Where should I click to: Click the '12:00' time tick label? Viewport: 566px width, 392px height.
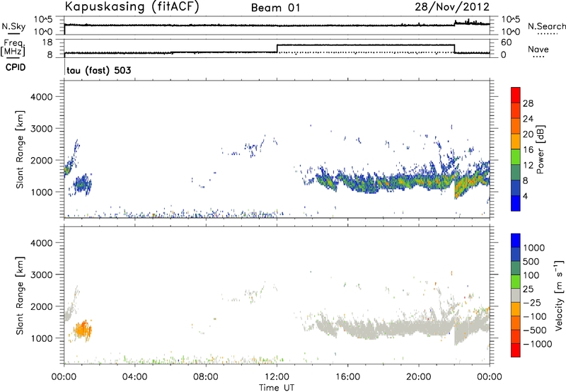(277, 377)
